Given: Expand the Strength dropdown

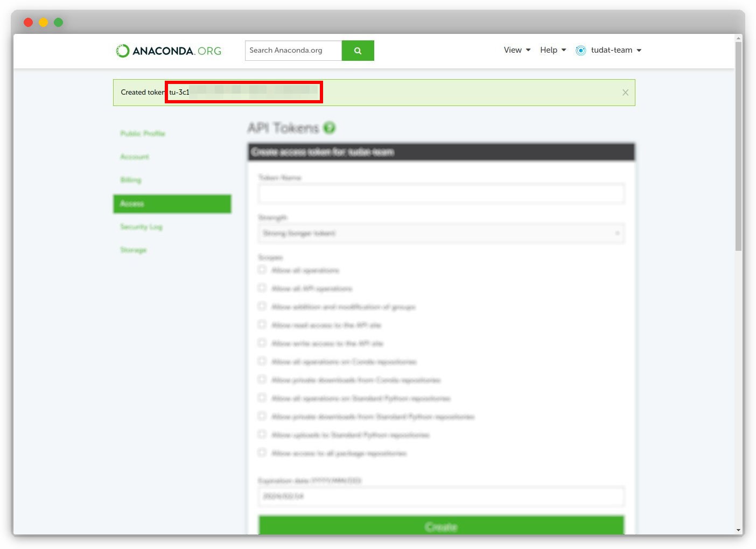Looking at the screenshot, I should 442,234.
